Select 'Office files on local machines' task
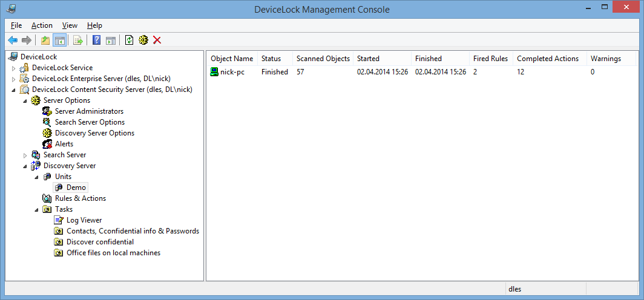This screenshot has height=300, width=644. [113, 253]
